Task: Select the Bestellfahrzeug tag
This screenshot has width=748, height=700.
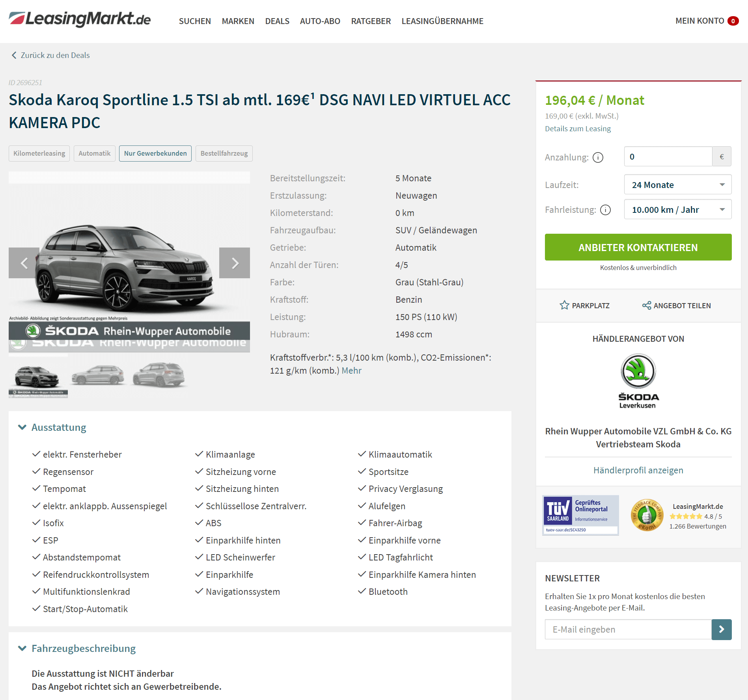Action: (224, 153)
